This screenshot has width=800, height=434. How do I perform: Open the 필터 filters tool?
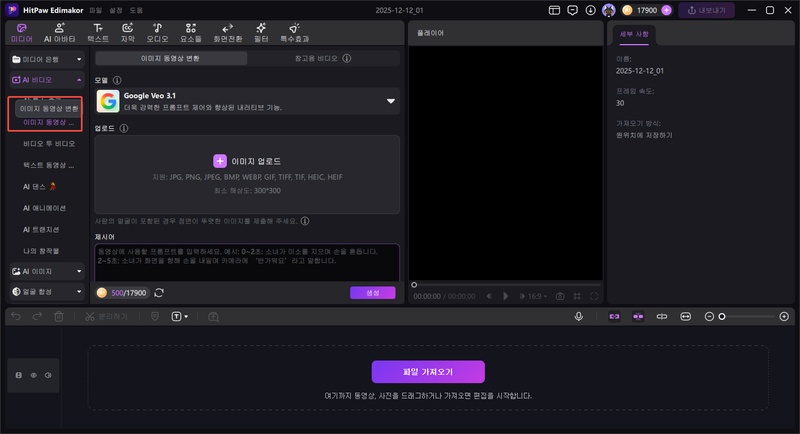point(261,33)
